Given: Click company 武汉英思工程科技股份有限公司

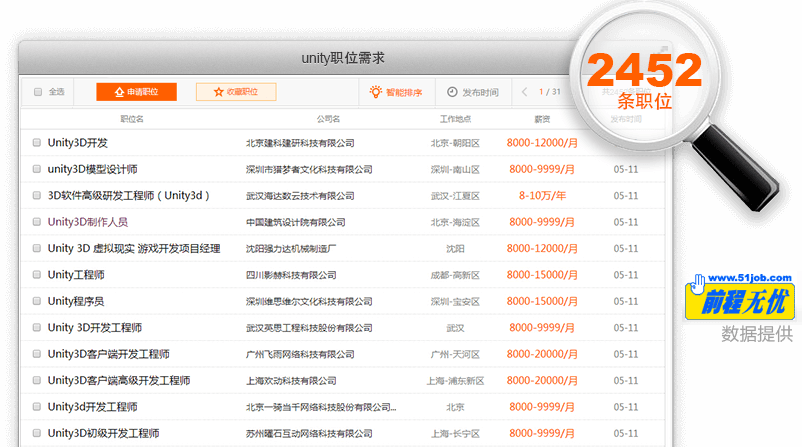Looking at the screenshot, I should [309, 328].
